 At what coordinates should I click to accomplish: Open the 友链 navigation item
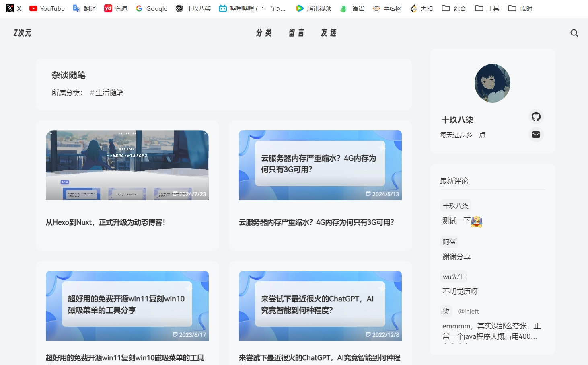328,33
